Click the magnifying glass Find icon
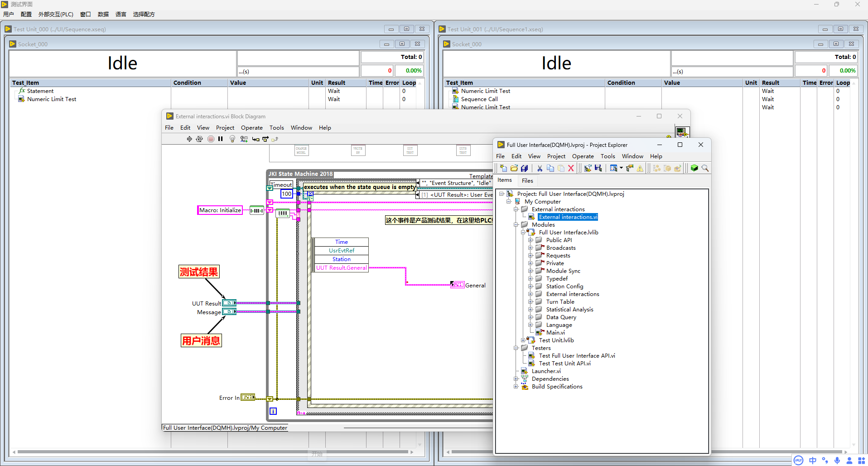The width and height of the screenshot is (868, 466). [705, 168]
